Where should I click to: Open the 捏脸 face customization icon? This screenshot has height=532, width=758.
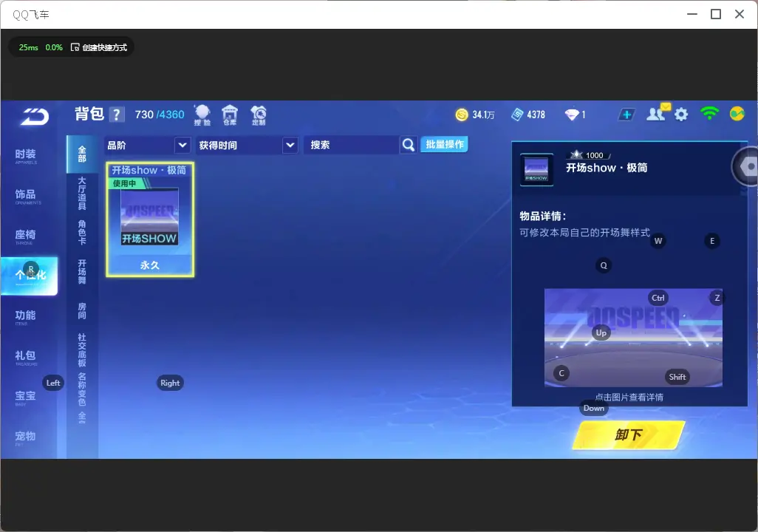[x=202, y=115]
